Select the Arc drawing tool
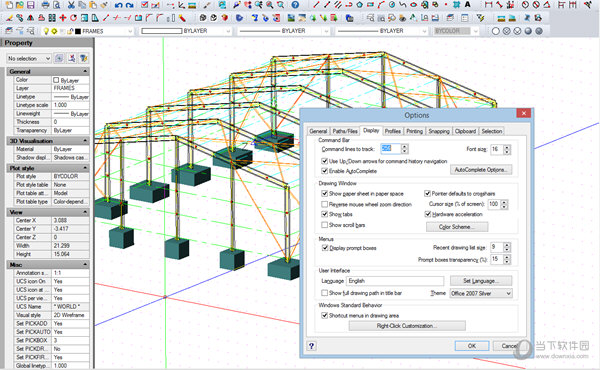Image resolution: width=600 pixels, height=370 pixels. [x=381, y=5]
